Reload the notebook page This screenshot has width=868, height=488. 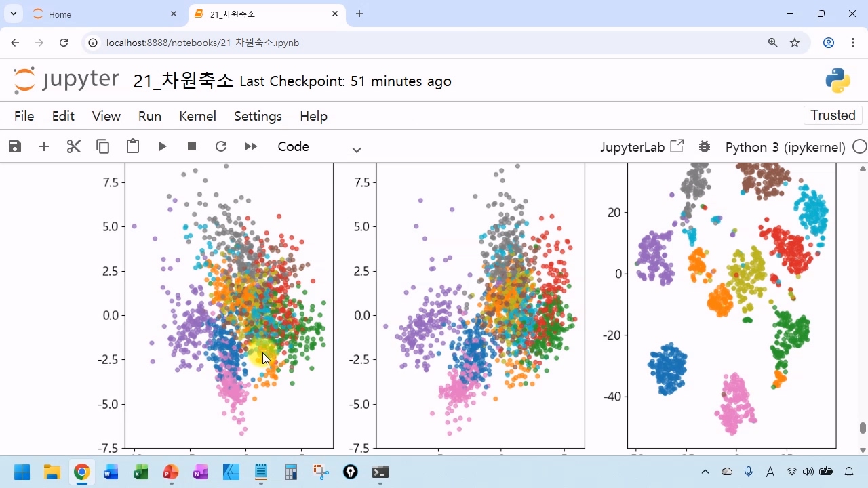click(x=64, y=43)
